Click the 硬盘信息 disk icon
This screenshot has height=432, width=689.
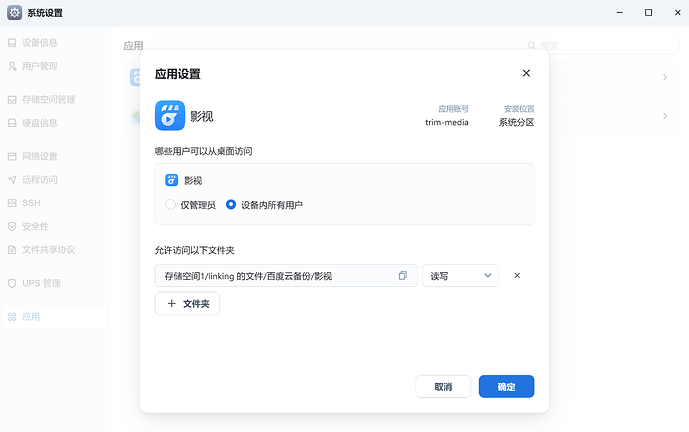(12, 123)
